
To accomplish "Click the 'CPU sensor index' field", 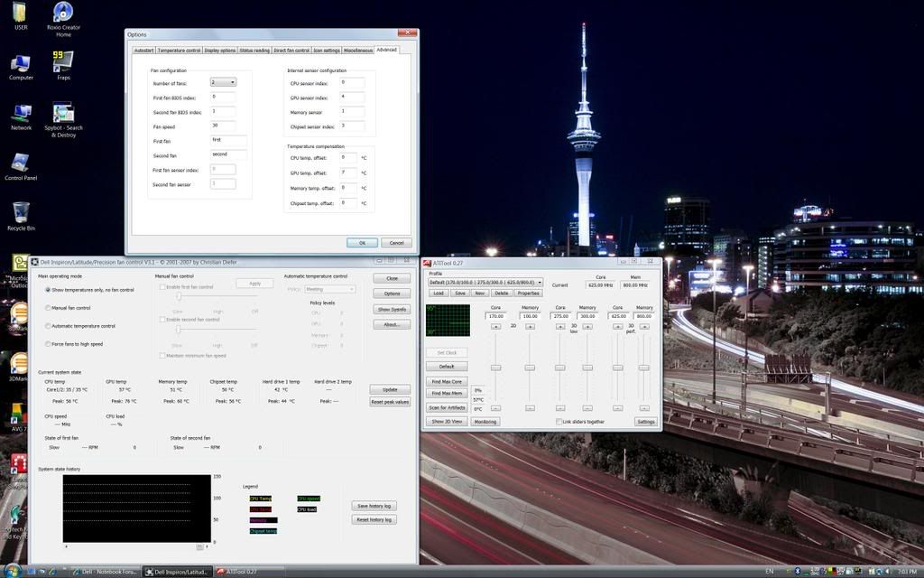I will pyautogui.click(x=353, y=83).
